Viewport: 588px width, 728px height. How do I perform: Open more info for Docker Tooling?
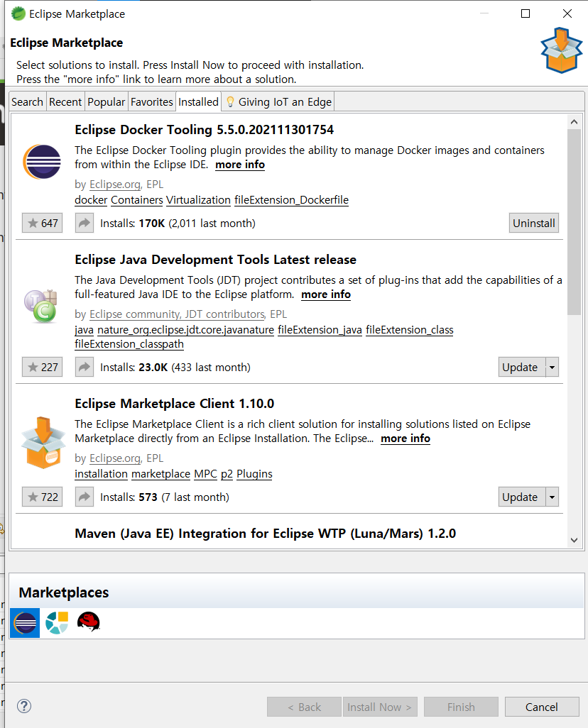[240, 165]
